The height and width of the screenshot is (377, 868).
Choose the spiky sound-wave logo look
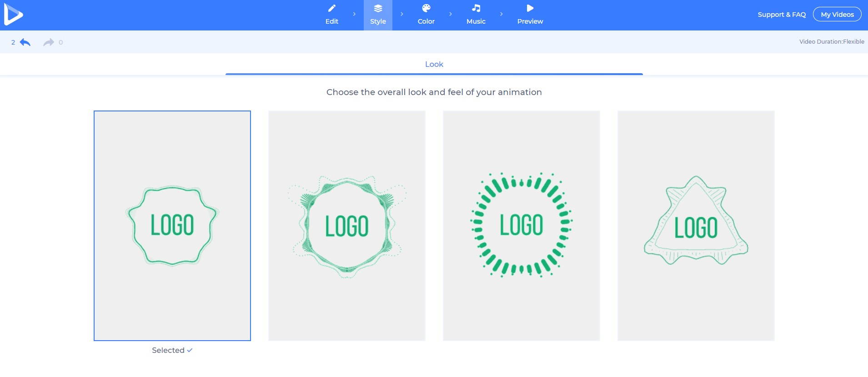coord(347,226)
